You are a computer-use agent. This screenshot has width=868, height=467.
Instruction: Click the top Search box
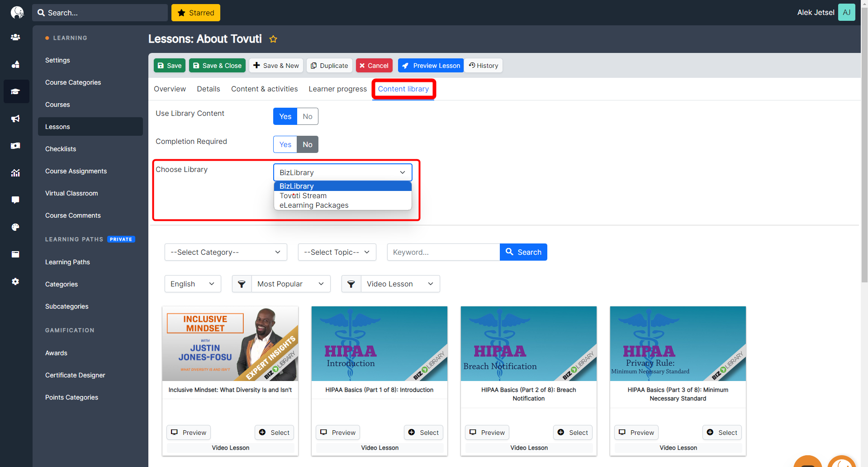click(x=100, y=13)
